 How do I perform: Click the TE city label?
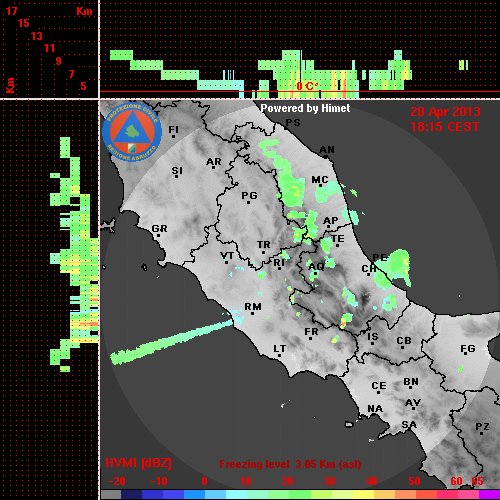pyautogui.click(x=338, y=239)
